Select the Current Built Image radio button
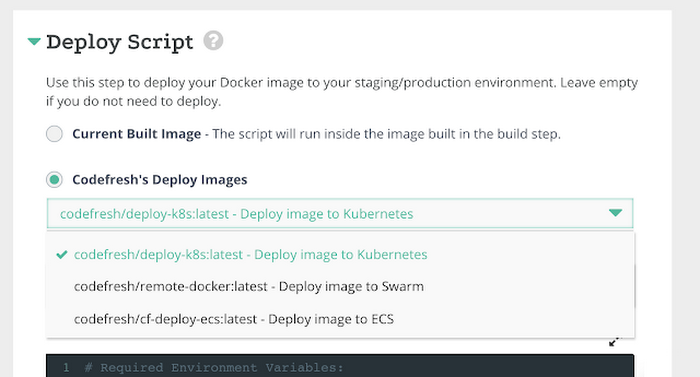Image resolution: width=700 pixels, height=377 pixels. 54,134
